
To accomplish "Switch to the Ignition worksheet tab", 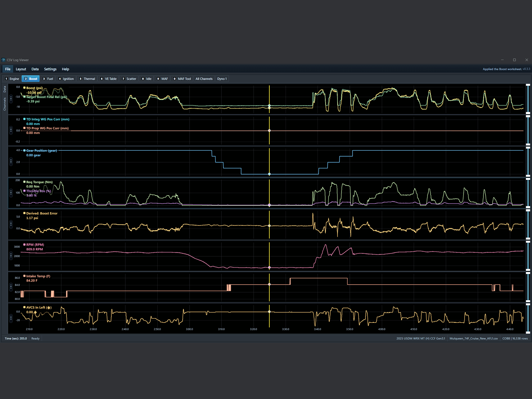I will (66, 79).
